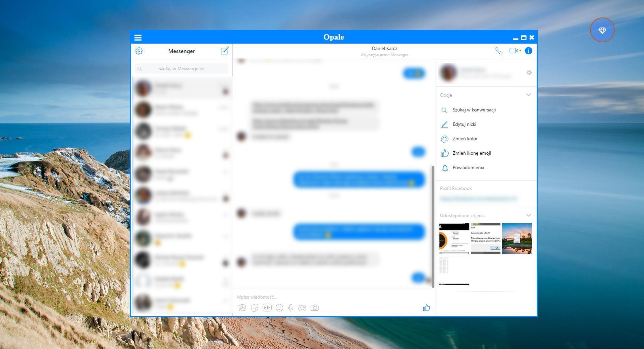Start a voice call with Daniel Karcz
Image resolution: width=644 pixels, height=349 pixels.
pyautogui.click(x=499, y=50)
